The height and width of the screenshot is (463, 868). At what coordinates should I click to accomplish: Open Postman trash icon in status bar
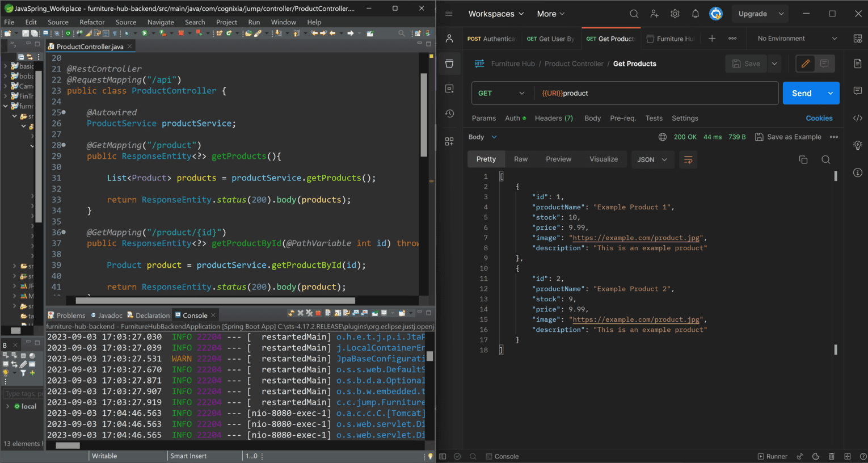point(832,456)
